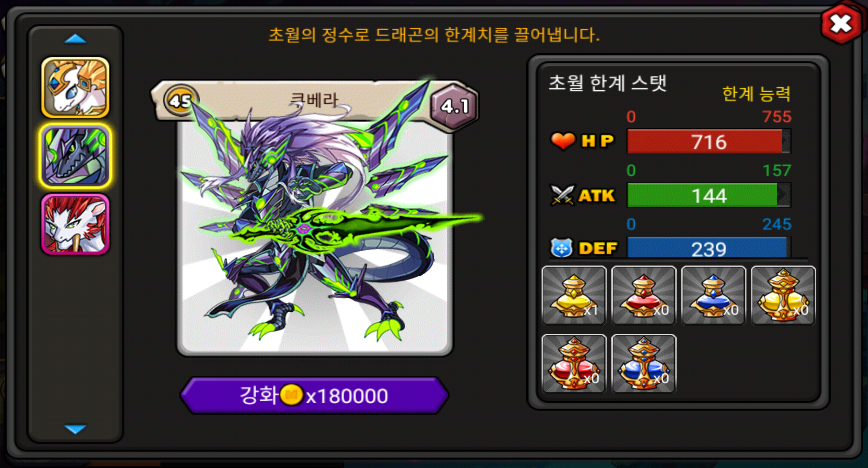
Task: Close the transcendence window with red X
Action: click(841, 24)
